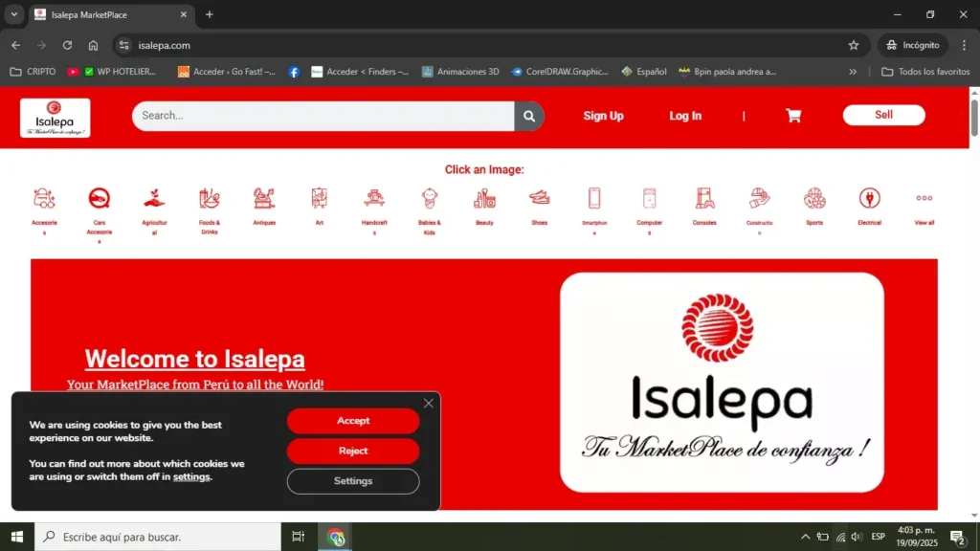Open the volume control in tray

coord(857,537)
